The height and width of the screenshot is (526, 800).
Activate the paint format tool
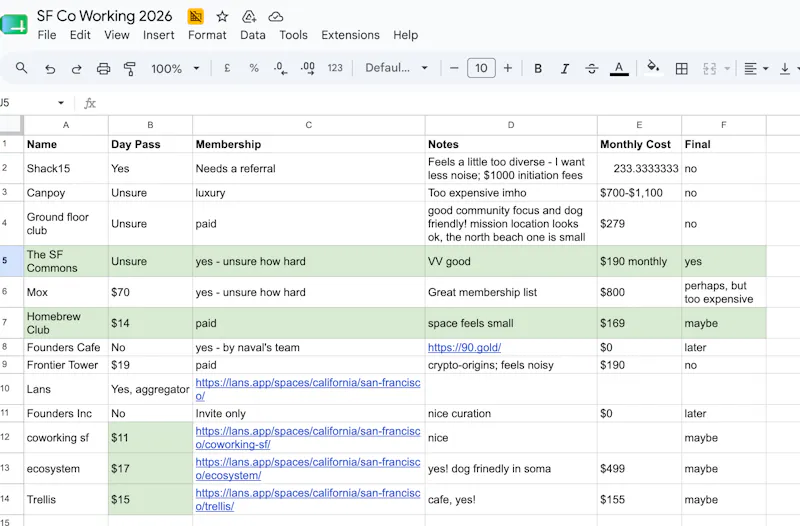pyautogui.click(x=130, y=68)
